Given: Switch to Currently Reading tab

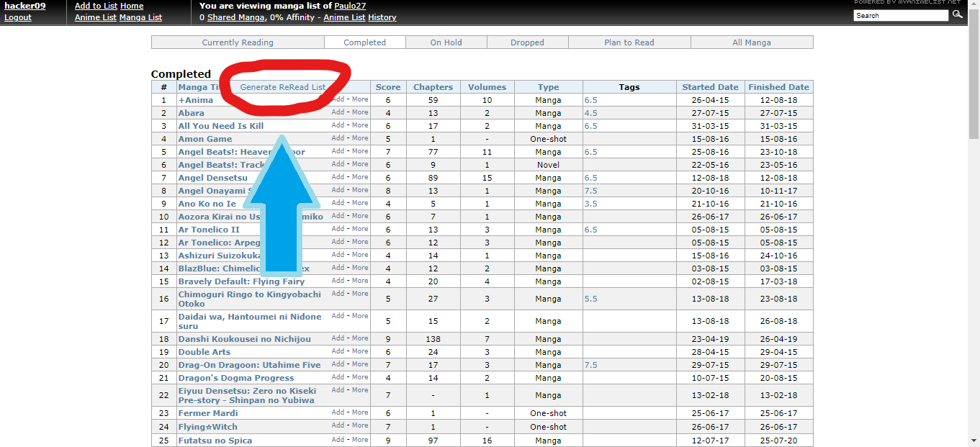Looking at the screenshot, I should (238, 42).
